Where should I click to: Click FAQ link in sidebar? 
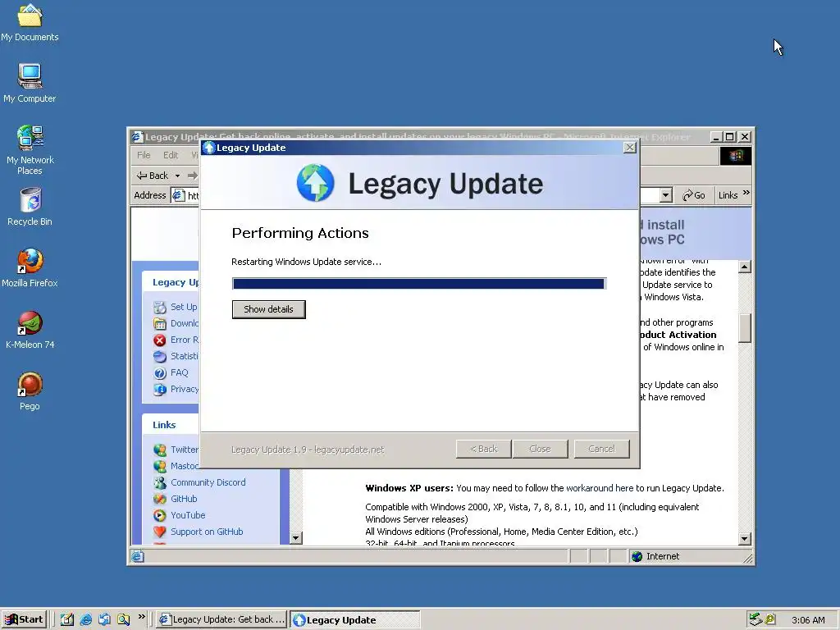[180, 373]
